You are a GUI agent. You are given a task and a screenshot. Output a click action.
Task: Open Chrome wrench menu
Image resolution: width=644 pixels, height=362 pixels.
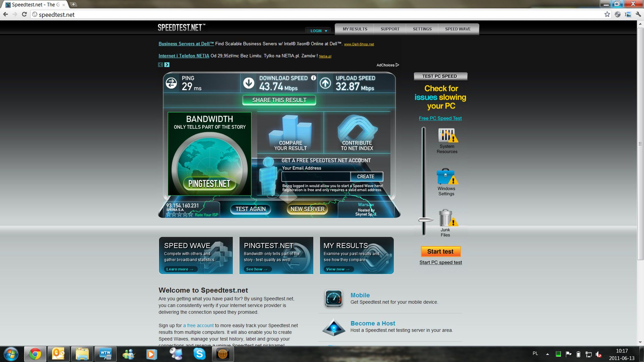coord(638,14)
